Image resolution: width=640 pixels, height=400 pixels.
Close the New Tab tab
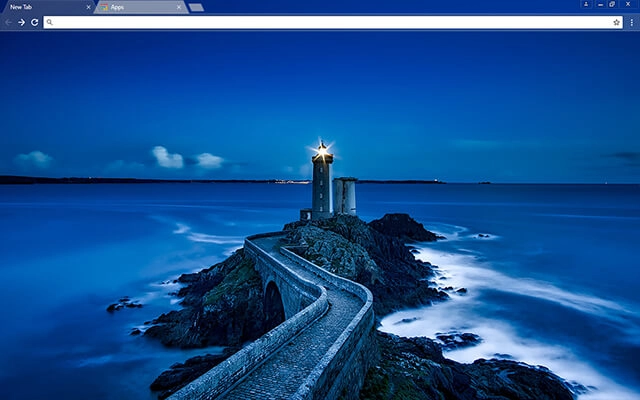(88, 7)
